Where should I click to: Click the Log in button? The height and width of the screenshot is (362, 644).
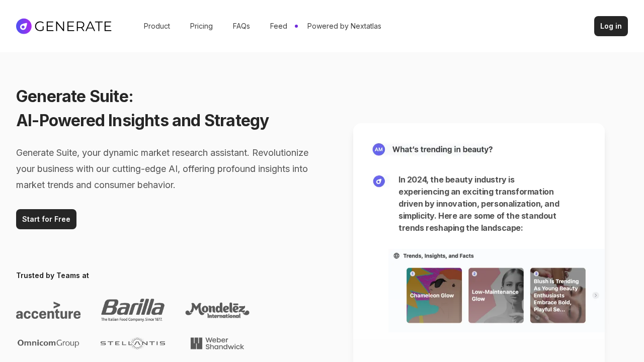[611, 26]
